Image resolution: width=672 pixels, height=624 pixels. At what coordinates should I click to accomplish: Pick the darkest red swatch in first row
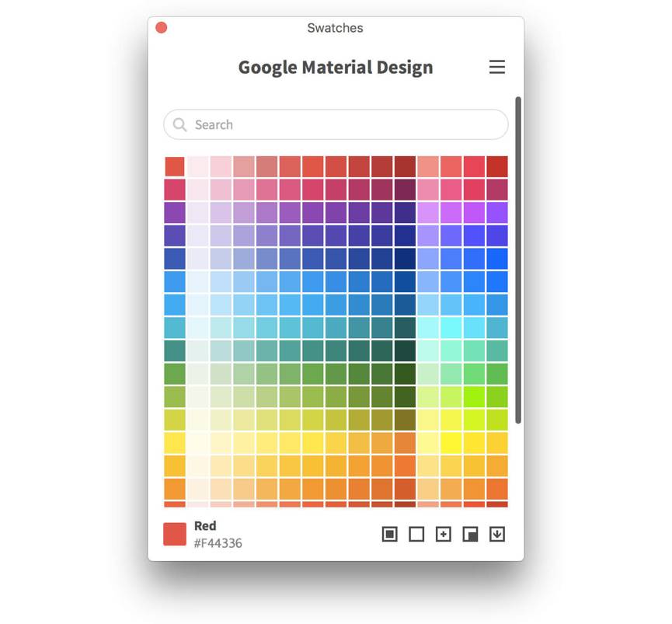pos(405,166)
